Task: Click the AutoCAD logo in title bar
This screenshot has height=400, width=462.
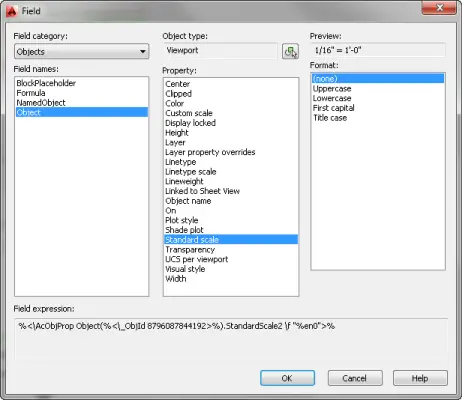Action: pos(11,11)
